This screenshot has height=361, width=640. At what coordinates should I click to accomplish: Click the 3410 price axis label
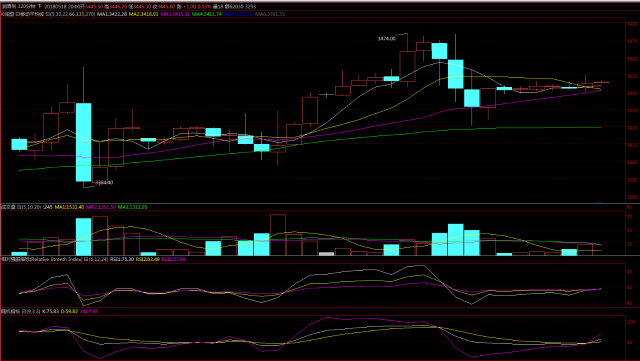click(x=632, y=145)
